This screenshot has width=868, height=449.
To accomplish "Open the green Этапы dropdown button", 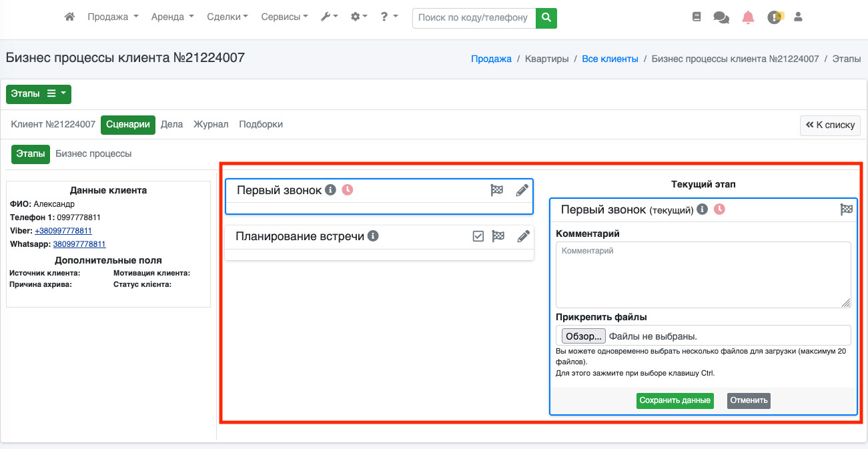I will point(39,94).
